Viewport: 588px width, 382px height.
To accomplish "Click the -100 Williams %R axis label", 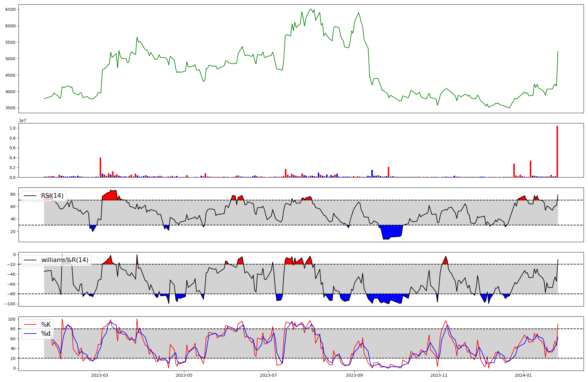I will pos(10,304).
